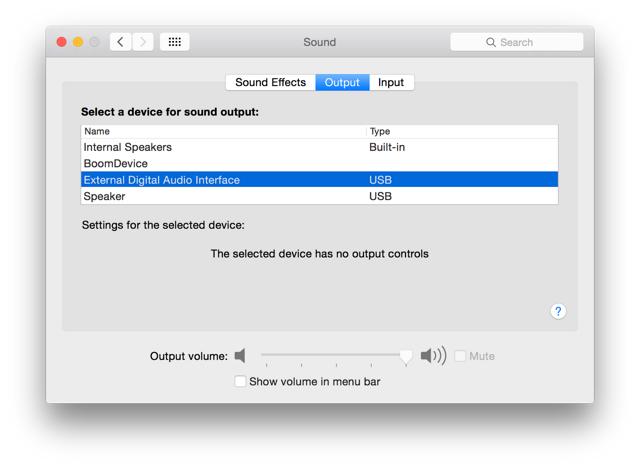This screenshot has height=469, width=640.
Task: Click the loud volume speaker icon
Action: click(x=433, y=356)
